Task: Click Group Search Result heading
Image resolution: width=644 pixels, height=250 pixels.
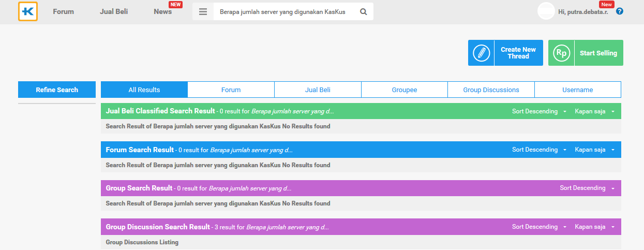Action: click(139, 188)
